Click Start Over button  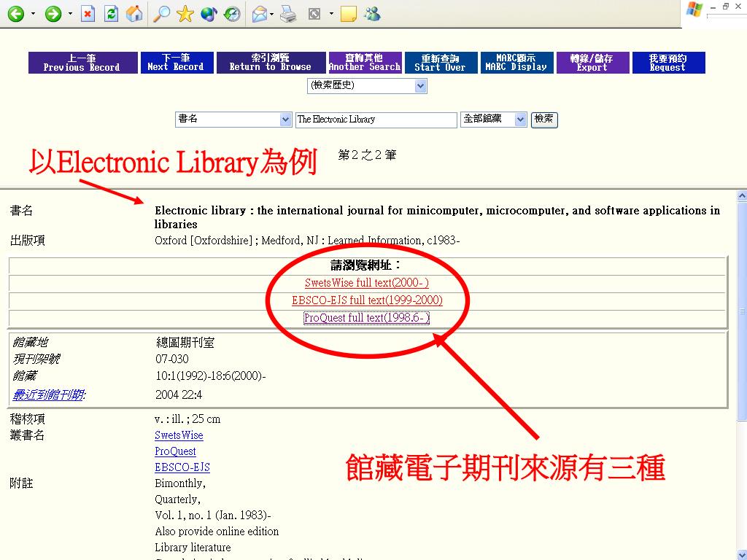[x=441, y=63]
